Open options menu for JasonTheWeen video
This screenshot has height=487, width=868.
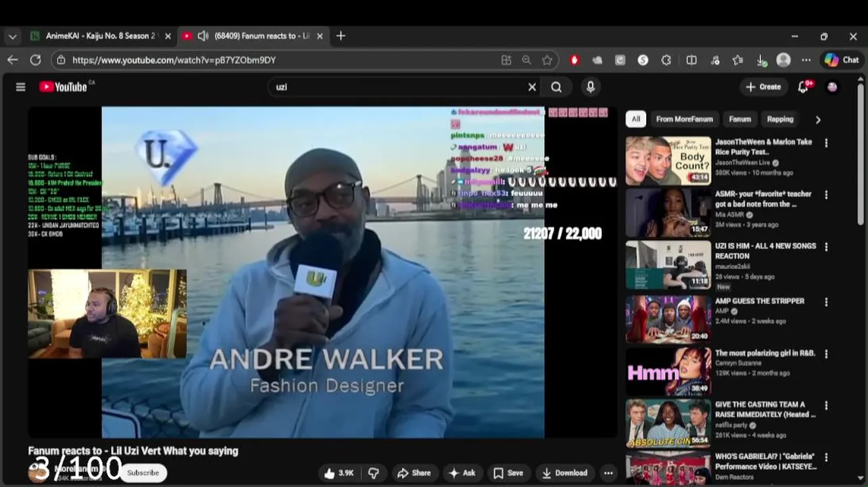tap(826, 143)
